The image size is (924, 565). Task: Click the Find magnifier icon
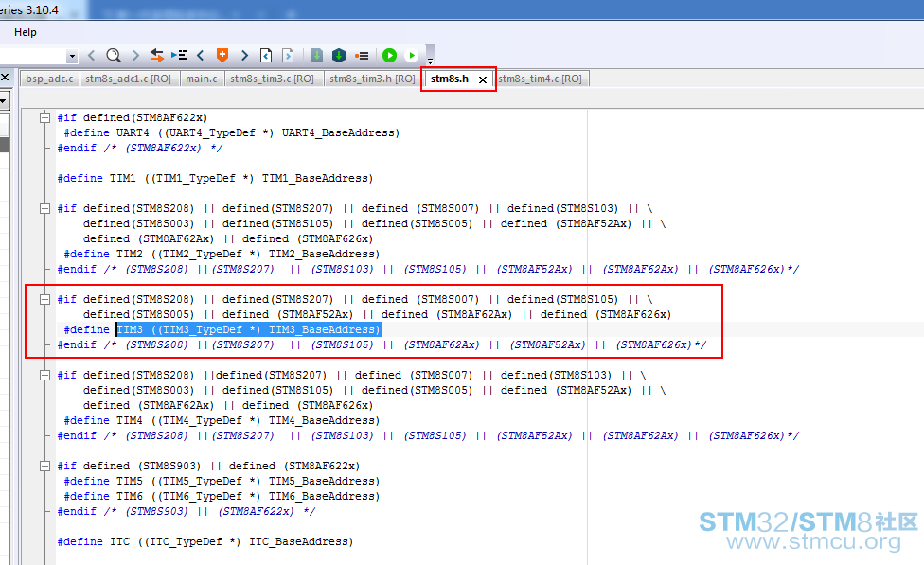[114, 56]
